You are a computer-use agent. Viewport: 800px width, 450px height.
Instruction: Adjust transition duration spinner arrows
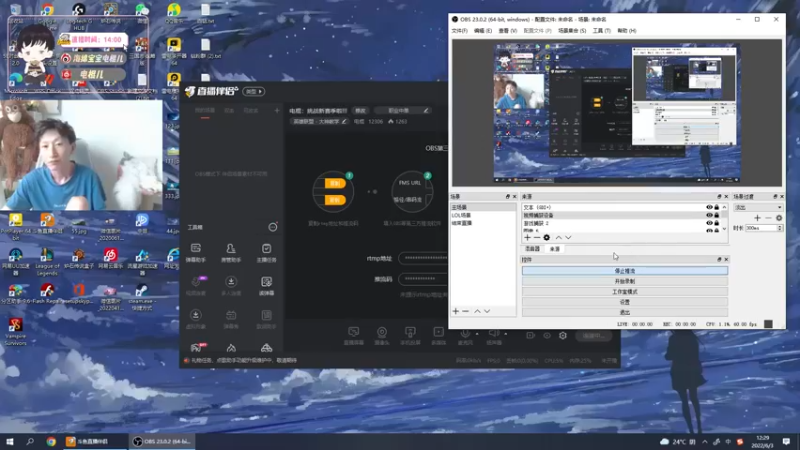[780, 228]
